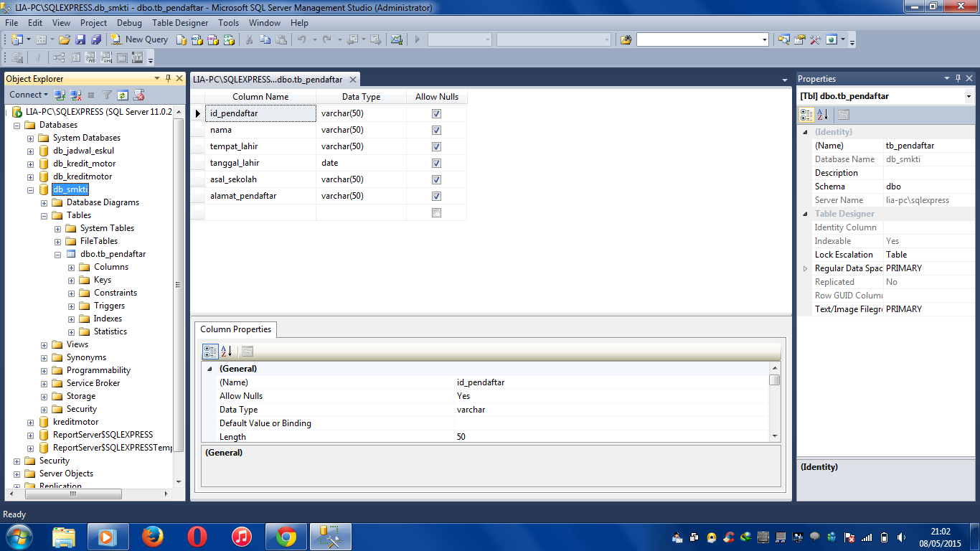Open Google Chrome from the taskbar
The width and height of the screenshot is (980, 551).
pyautogui.click(x=286, y=537)
